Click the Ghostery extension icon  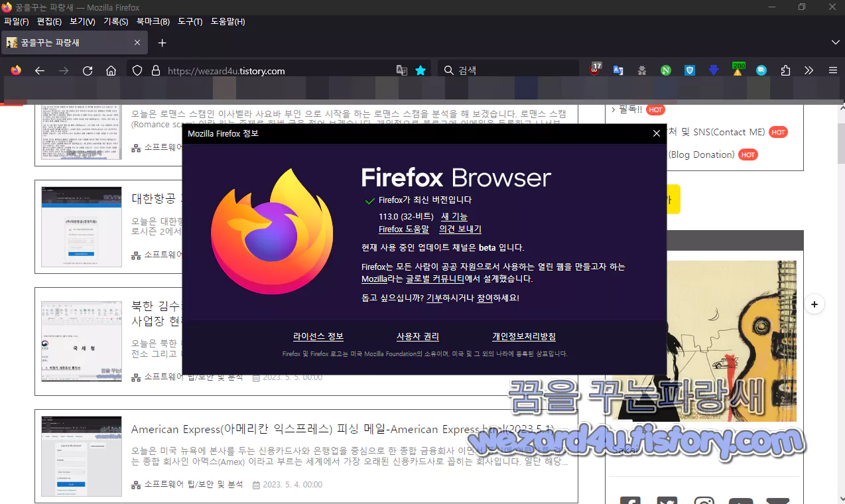(642, 70)
